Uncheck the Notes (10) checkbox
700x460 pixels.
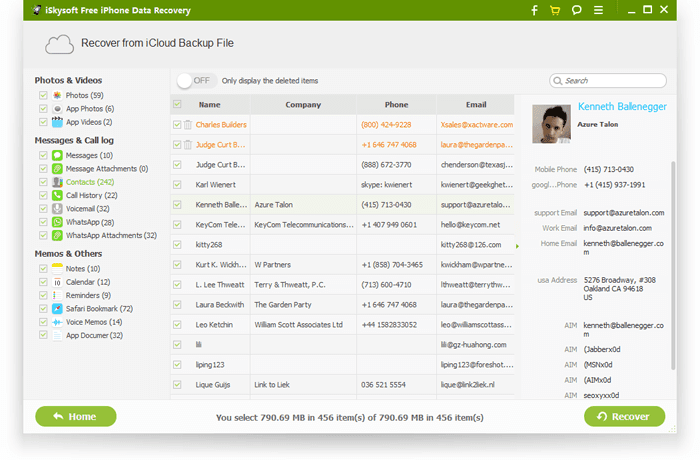[43, 268]
